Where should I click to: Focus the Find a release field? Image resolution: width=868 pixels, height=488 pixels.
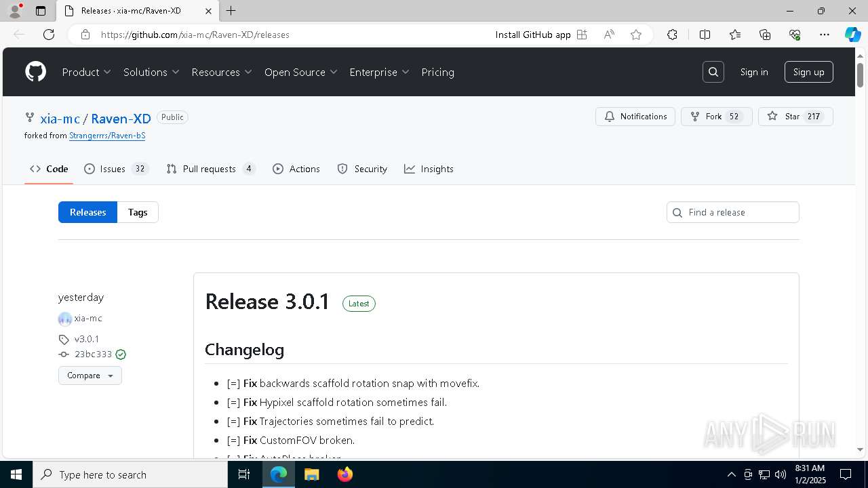coord(733,212)
